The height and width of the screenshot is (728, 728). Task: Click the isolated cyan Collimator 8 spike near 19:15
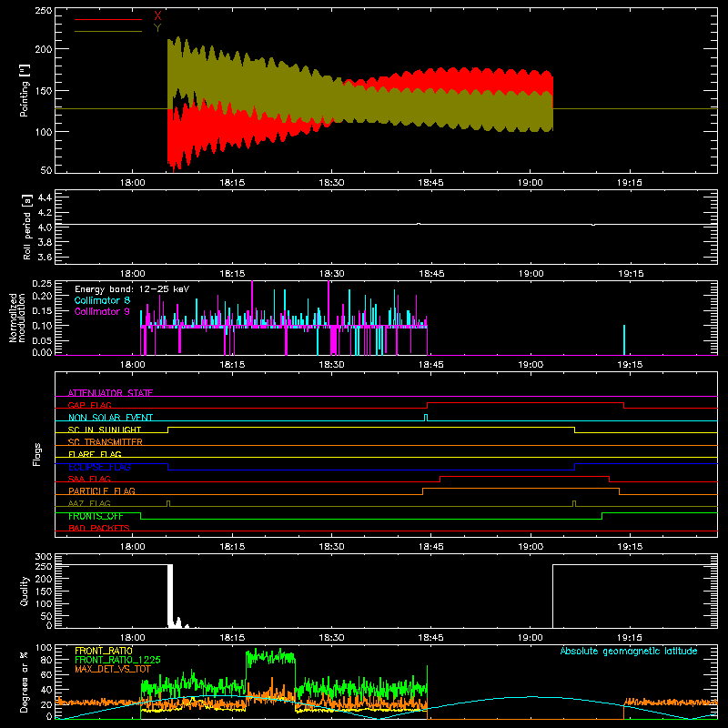(624, 339)
